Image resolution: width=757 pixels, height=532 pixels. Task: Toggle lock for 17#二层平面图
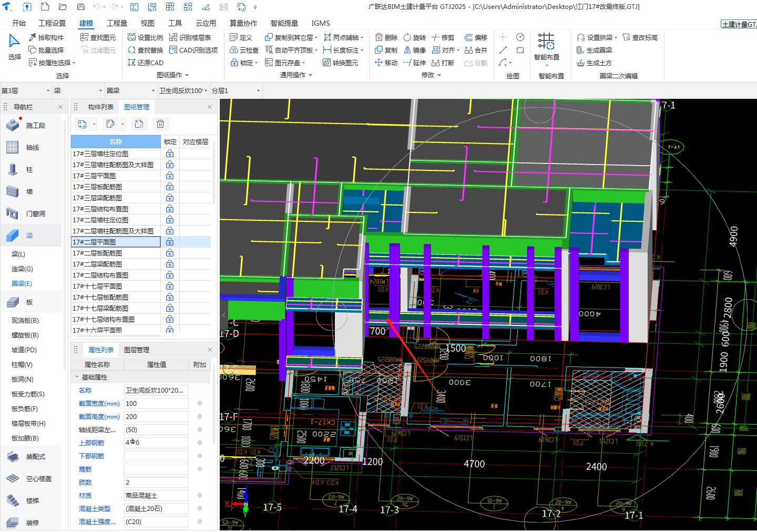coord(170,242)
